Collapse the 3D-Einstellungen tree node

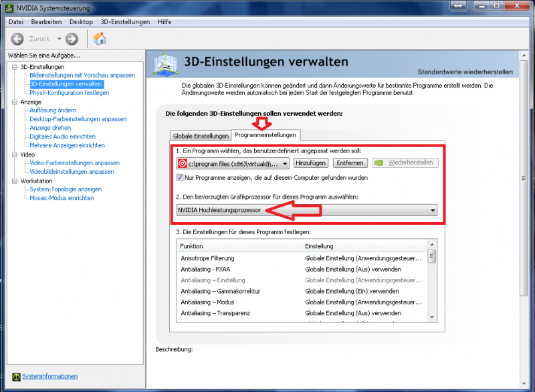(15, 67)
